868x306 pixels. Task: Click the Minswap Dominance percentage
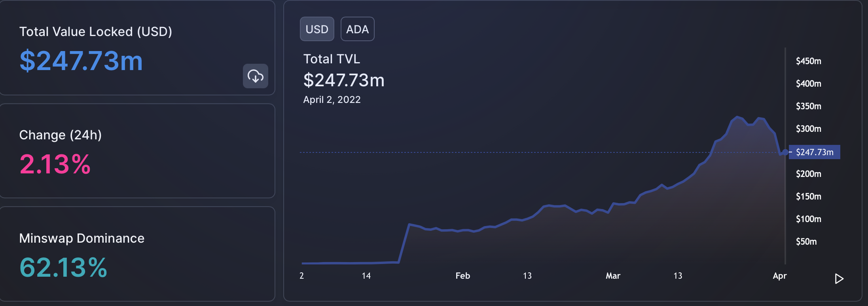tap(63, 268)
